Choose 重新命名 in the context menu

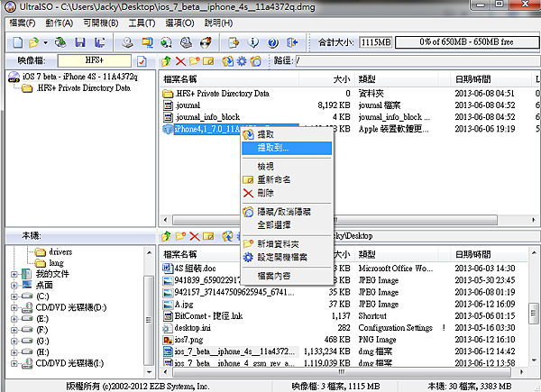point(287,179)
